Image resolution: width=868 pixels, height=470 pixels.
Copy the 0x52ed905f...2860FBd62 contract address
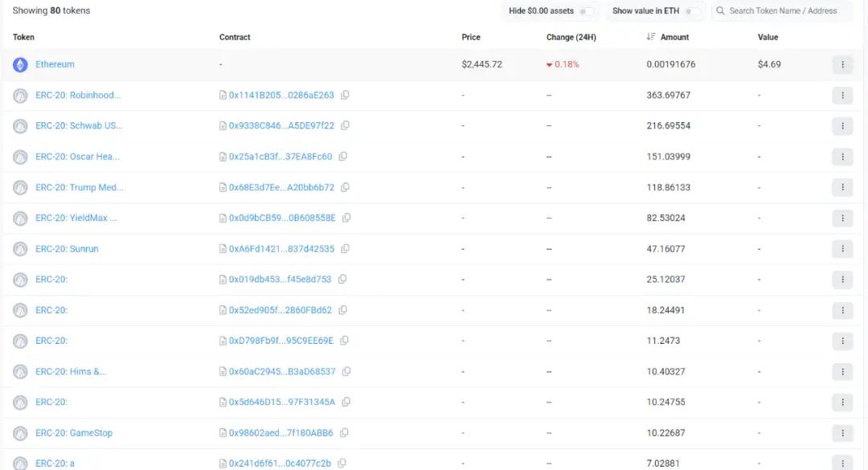pos(342,310)
